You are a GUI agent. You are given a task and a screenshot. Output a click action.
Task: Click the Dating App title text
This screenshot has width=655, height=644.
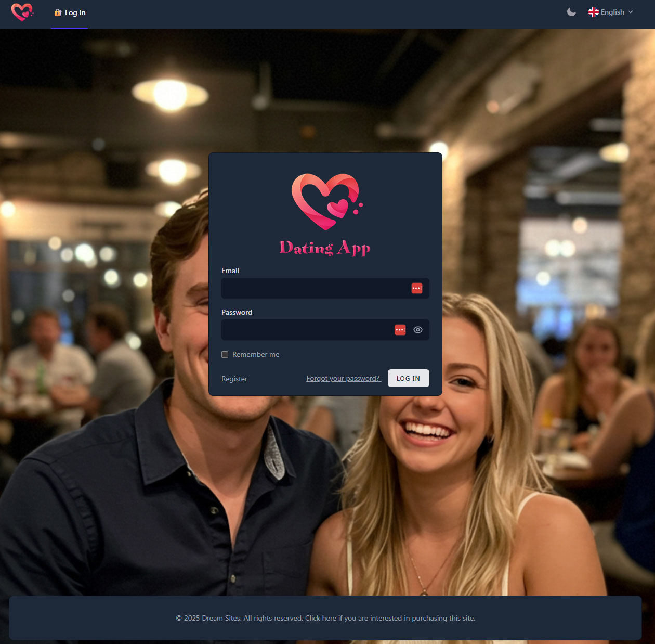[325, 248]
